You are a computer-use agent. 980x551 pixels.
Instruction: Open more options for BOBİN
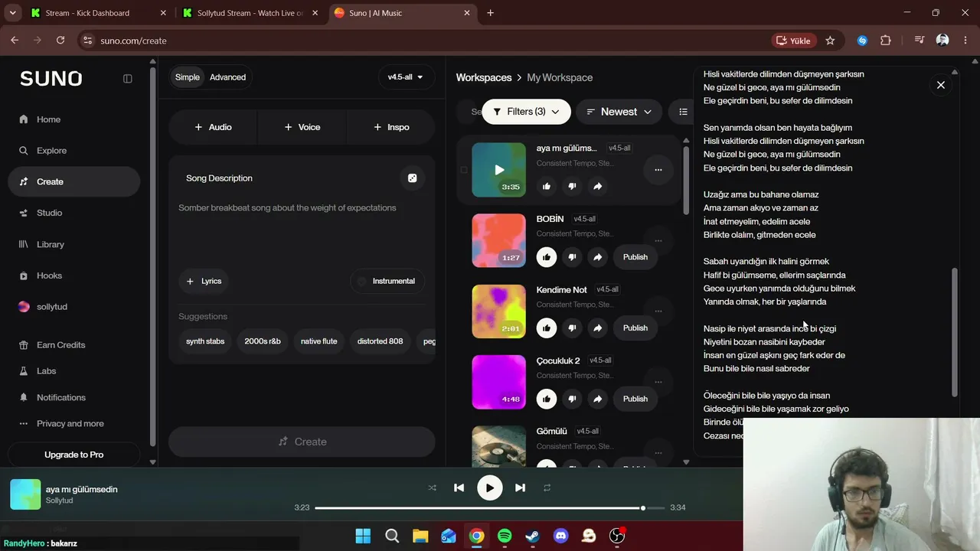[658, 240]
